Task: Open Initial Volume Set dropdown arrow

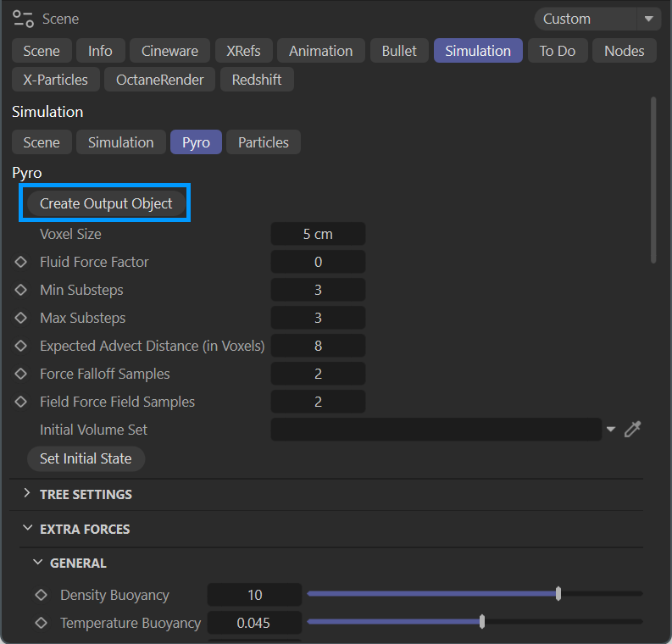Action: click(x=611, y=430)
